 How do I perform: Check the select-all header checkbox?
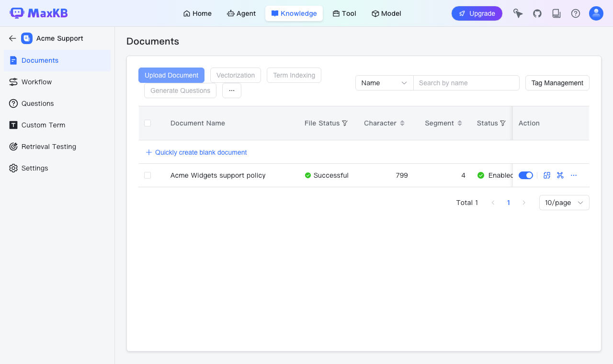(x=148, y=123)
